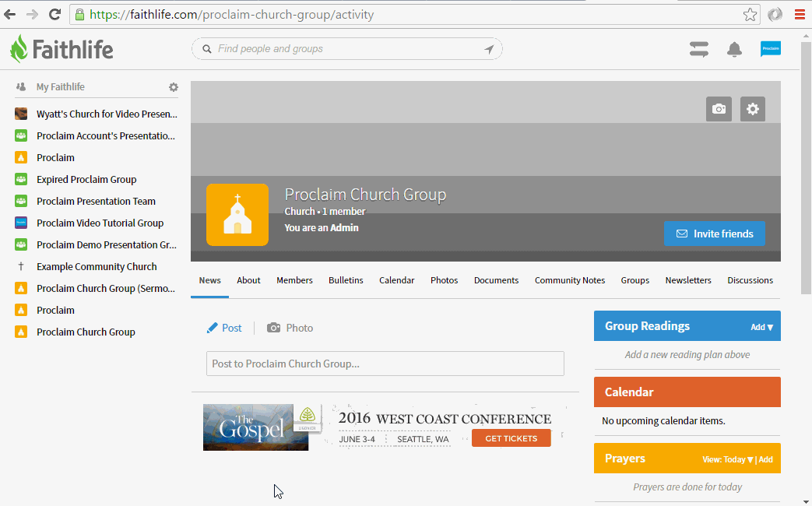Choose the Photo post option
812x506 pixels.
pyautogui.click(x=290, y=328)
